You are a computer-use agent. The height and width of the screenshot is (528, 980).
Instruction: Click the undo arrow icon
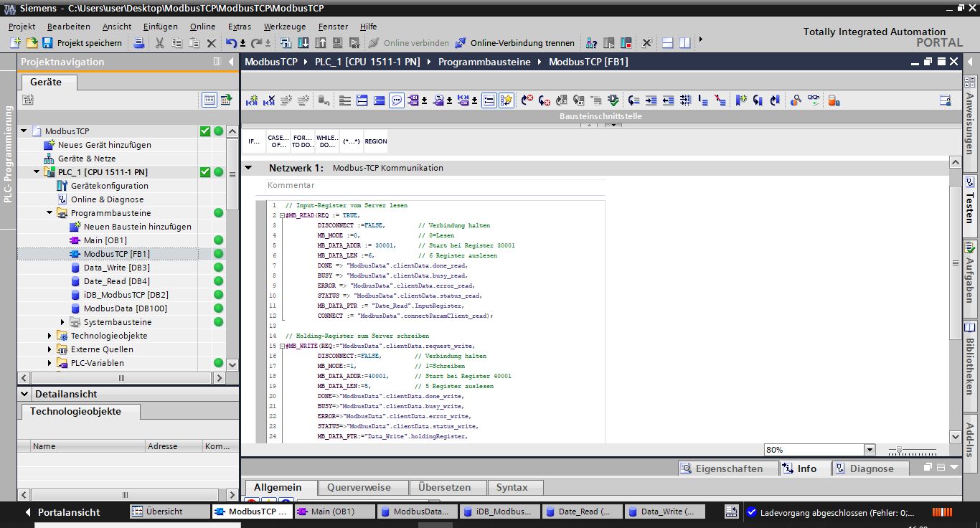point(230,43)
